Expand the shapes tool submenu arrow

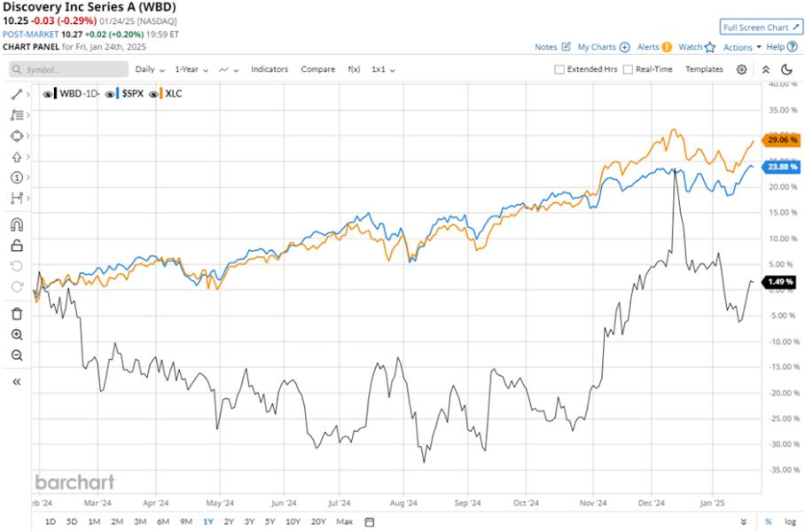coord(27,136)
